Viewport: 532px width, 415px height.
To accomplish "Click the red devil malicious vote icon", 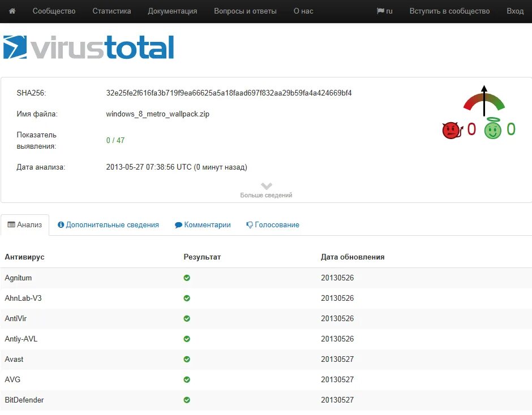I will click(452, 130).
